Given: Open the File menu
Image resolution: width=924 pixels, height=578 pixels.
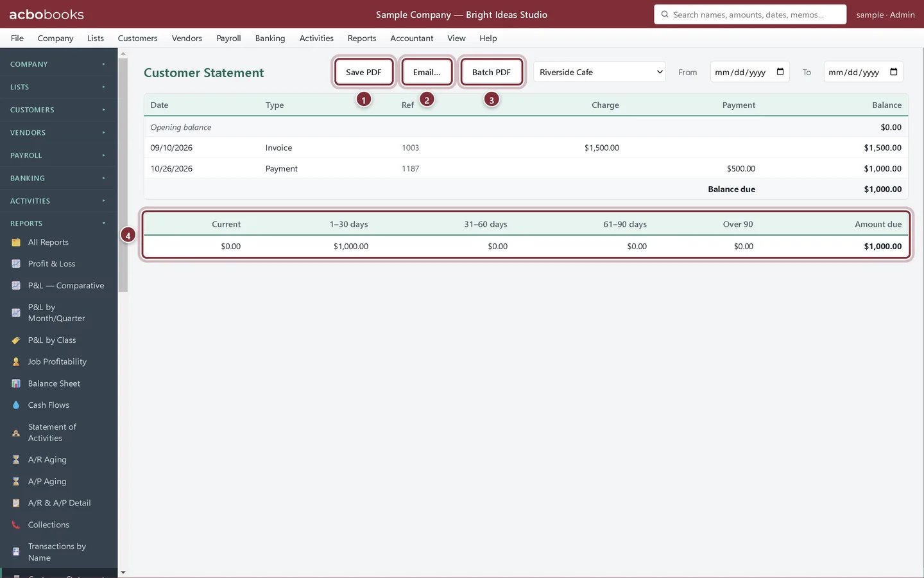Looking at the screenshot, I should [17, 39].
